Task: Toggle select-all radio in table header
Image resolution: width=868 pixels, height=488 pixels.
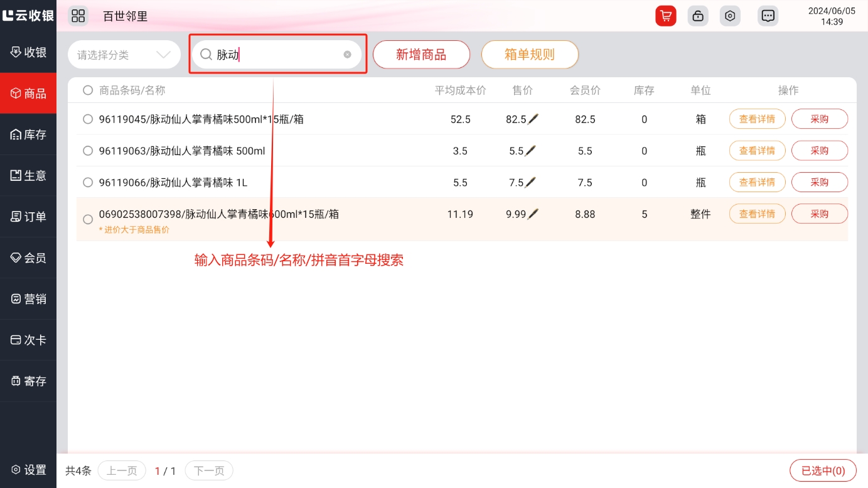Action: coord(88,90)
